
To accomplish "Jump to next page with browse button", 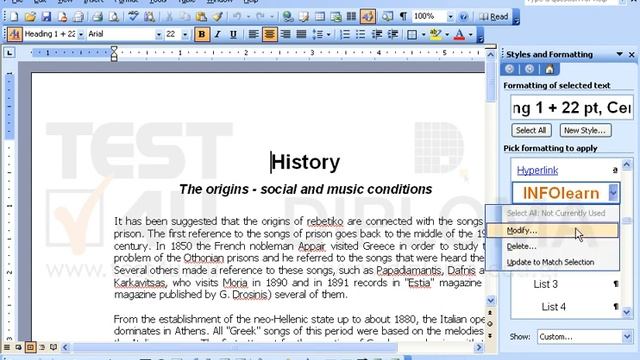I will click(491, 336).
